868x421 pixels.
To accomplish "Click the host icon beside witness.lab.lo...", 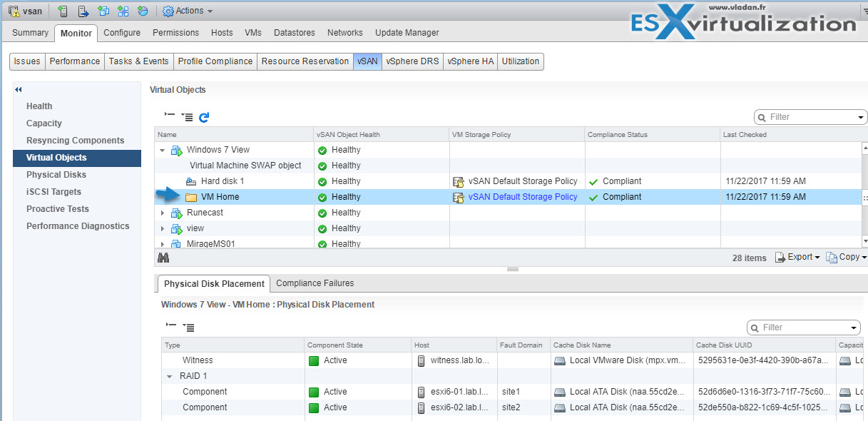I will (421, 360).
